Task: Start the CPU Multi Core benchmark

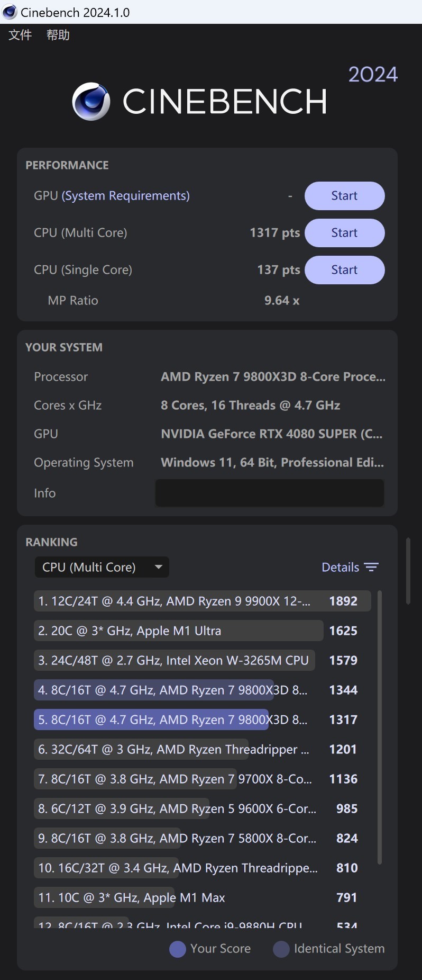Action: pos(344,232)
